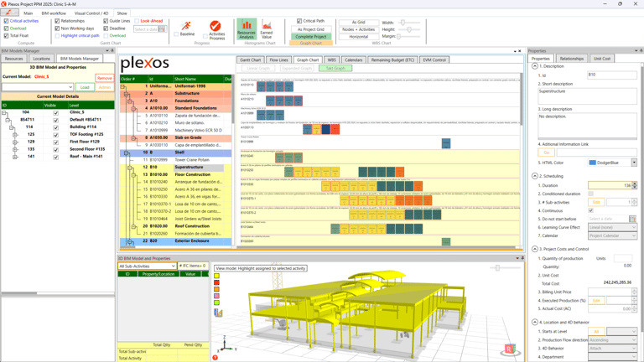Close the center chart panel
Screen dimensions: 644x362
[520, 51]
